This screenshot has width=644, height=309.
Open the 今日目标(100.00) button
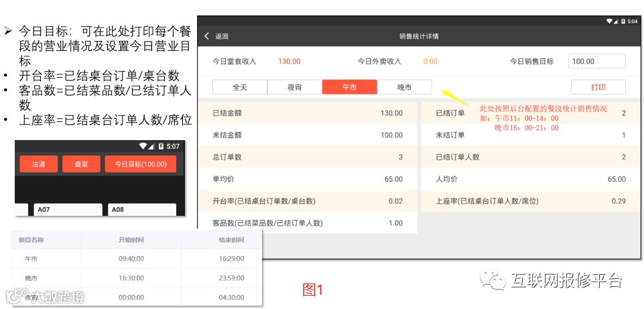pyautogui.click(x=141, y=164)
